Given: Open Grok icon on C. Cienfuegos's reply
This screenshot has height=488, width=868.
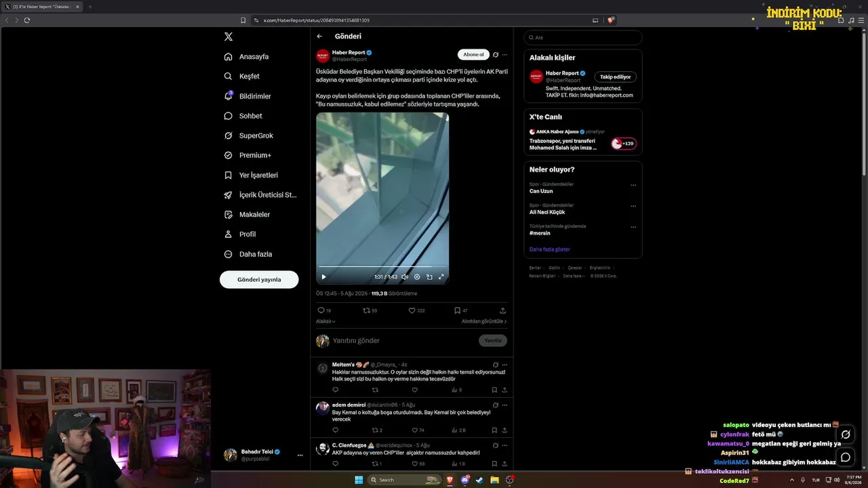Looking at the screenshot, I should (496, 445).
